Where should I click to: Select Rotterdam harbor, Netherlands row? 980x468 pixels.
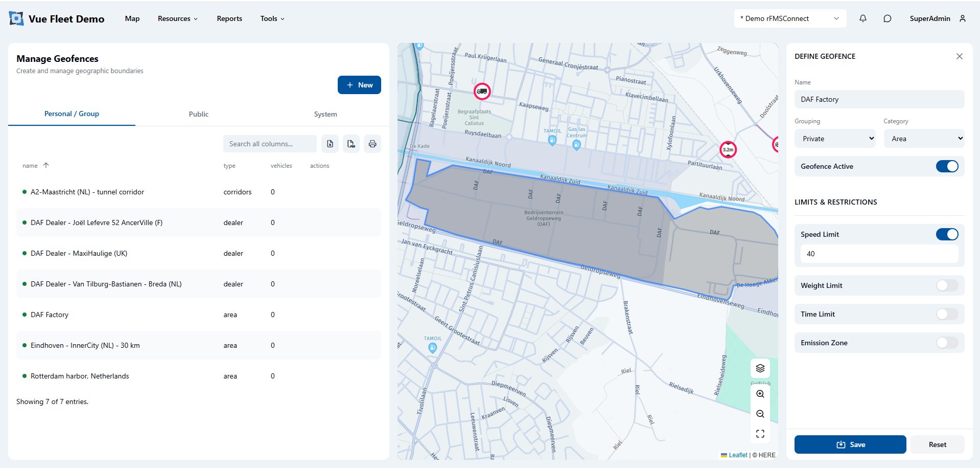pyautogui.click(x=199, y=376)
